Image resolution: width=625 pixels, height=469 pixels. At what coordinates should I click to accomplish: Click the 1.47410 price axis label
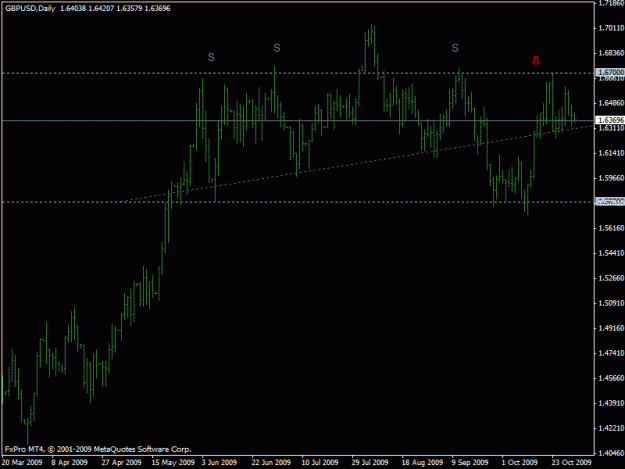coord(611,353)
